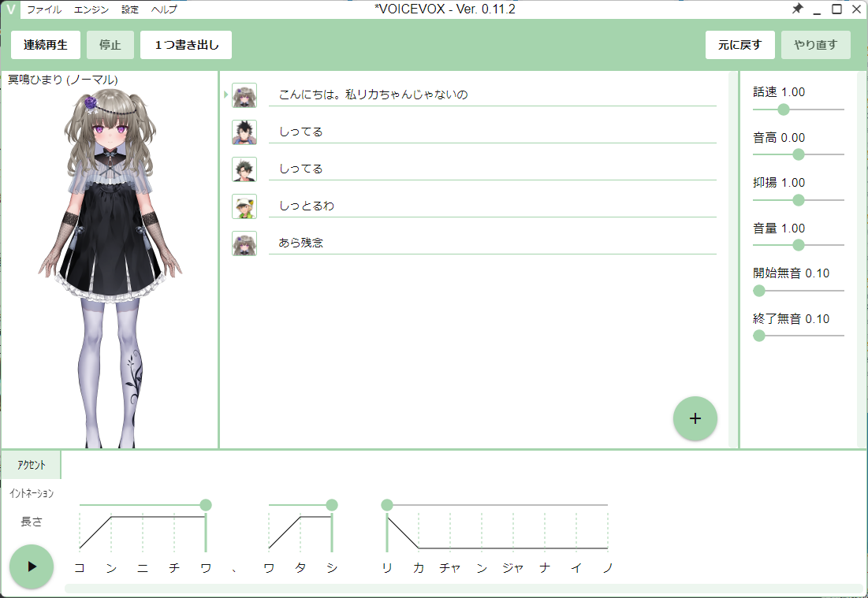The image size is (868, 598).
Task: Click the green plus button to add a line
Action: [x=695, y=418]
